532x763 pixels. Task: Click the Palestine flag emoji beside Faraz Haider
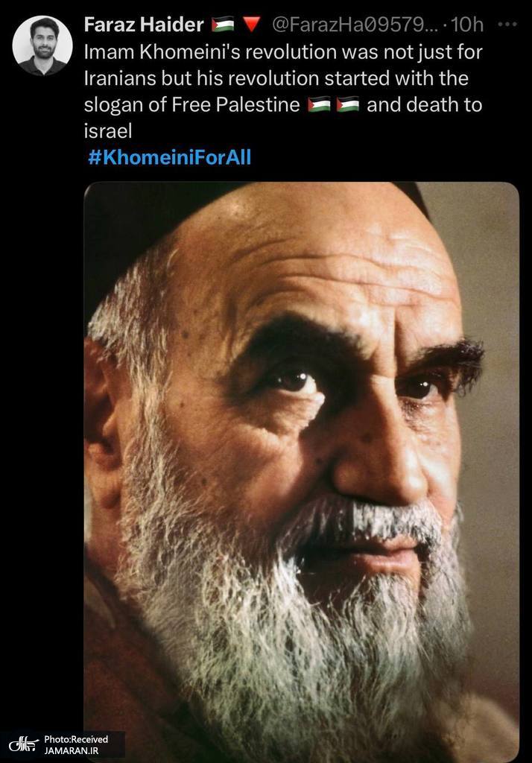pyautogui.click(x=223, y=25)
